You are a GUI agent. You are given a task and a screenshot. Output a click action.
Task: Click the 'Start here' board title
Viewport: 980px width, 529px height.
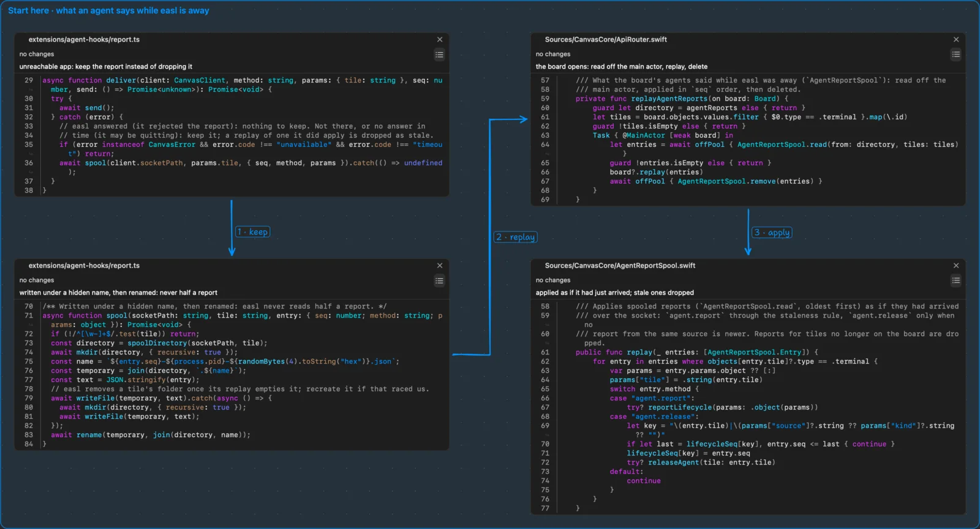tap(108, 10)
